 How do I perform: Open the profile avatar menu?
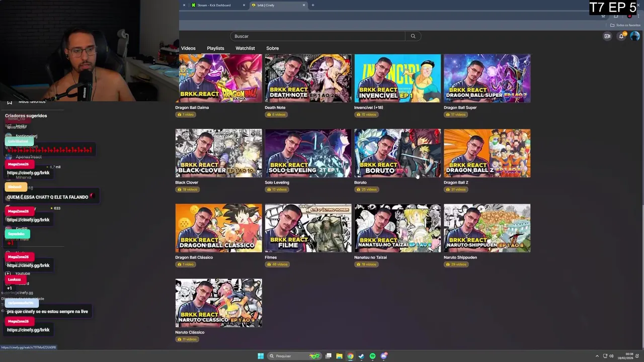point(635,36)
